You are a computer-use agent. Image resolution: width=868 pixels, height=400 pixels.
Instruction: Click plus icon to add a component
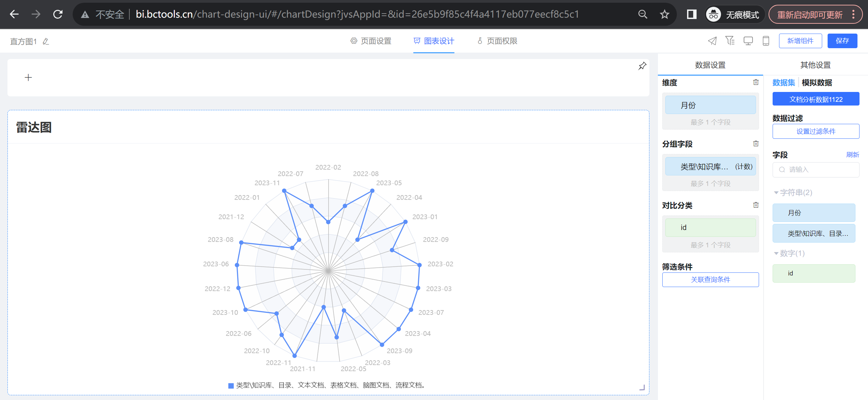coord(28,78)
